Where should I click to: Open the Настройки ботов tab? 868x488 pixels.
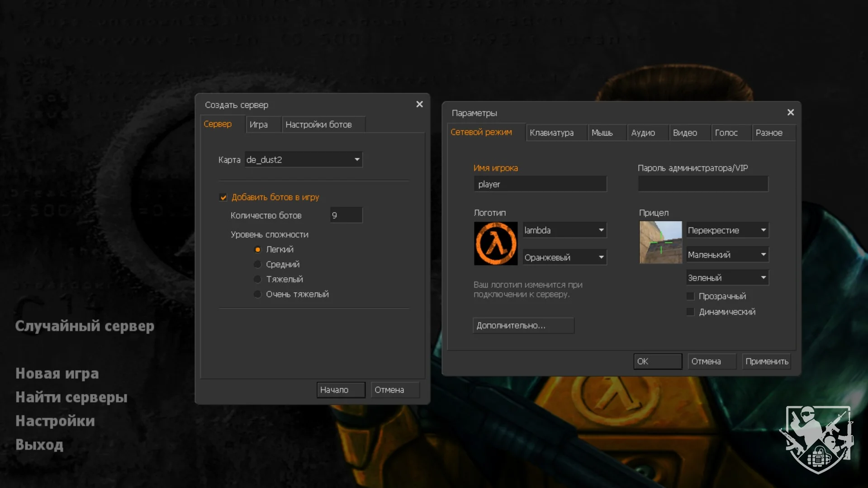tap(318, 125)
